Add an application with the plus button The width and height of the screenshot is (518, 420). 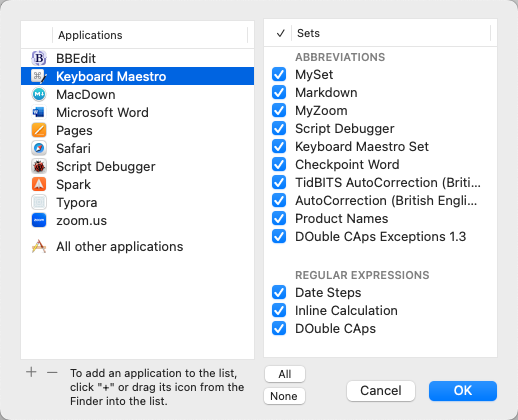click(x=31, y=372)
